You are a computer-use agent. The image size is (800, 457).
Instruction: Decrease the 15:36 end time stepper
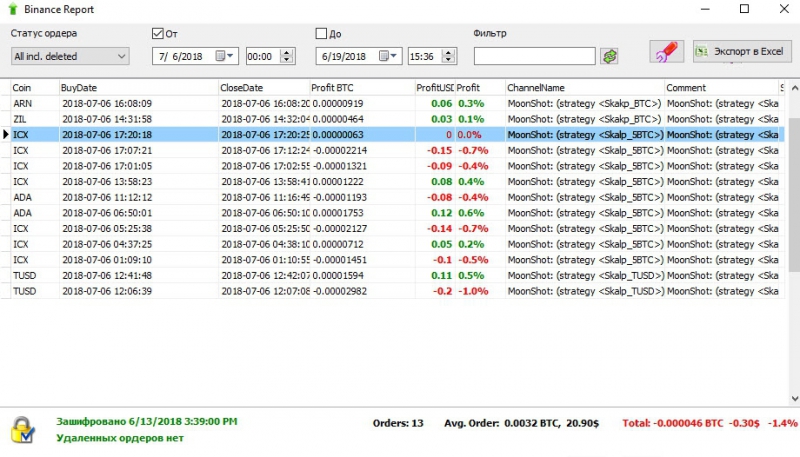(x=448, y=60)
